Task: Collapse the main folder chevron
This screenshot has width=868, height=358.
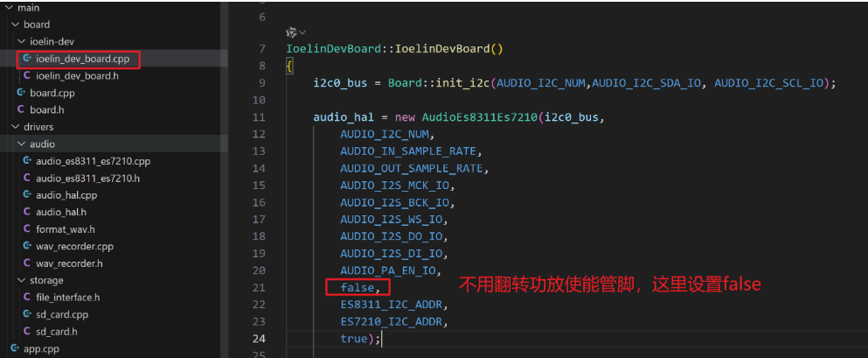Action: [9, 8]
